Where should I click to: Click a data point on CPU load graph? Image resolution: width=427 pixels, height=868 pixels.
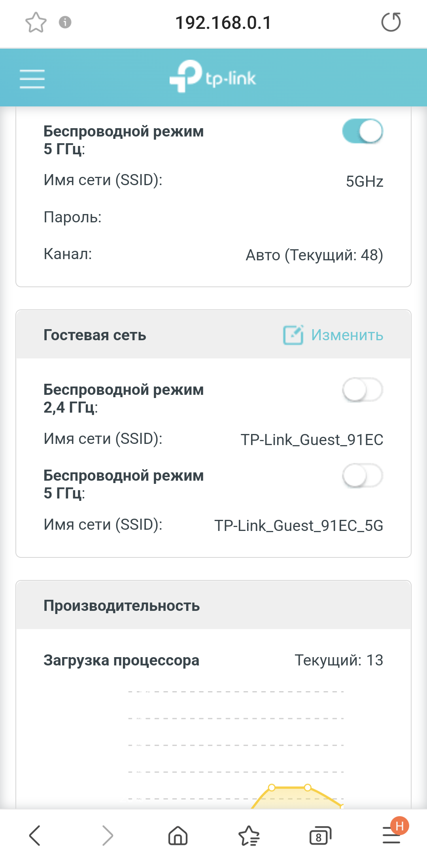272,788
